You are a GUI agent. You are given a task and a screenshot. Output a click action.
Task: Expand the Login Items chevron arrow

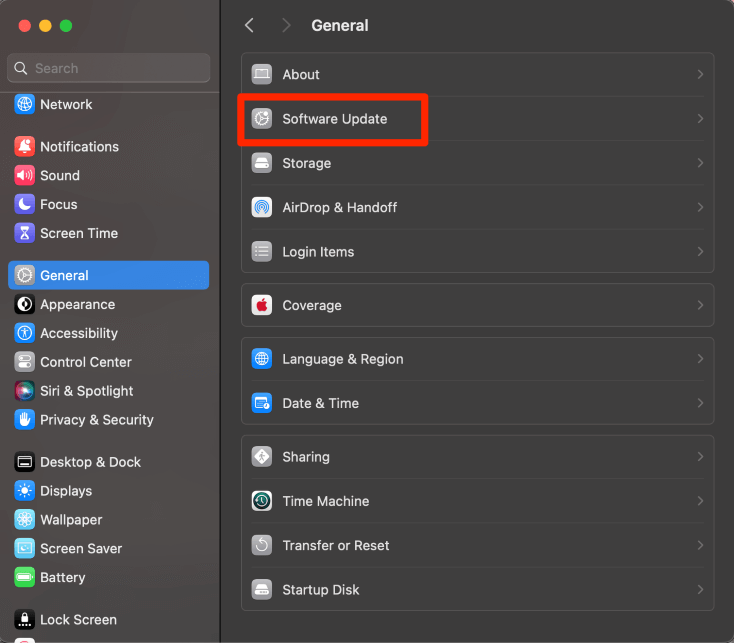click(x=700, y=252)
